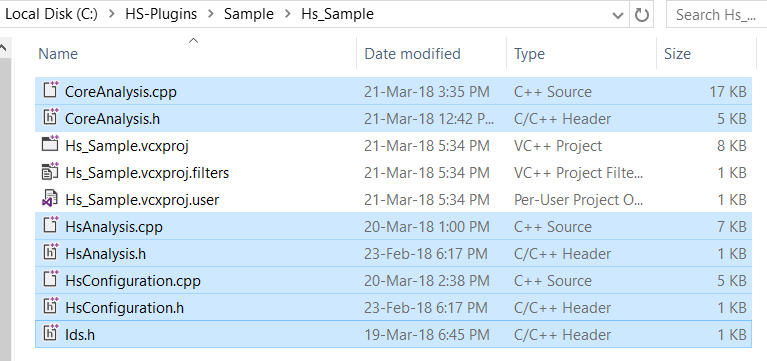
Task: Click the HsAnalysis.h header icon
Action: pyautogui.click(x=50, y=252)
